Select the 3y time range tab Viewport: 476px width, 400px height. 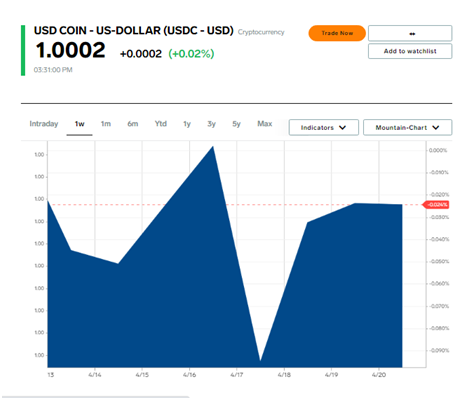pos(211,124)
